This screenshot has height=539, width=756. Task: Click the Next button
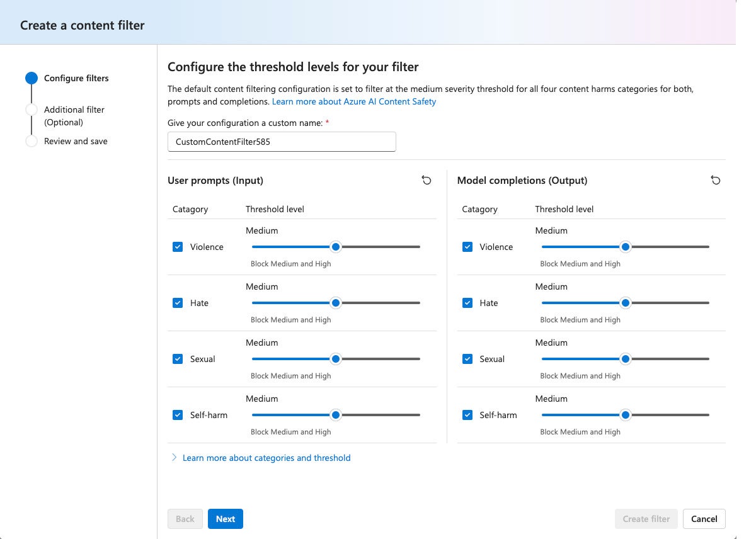[x=226, y=519]
